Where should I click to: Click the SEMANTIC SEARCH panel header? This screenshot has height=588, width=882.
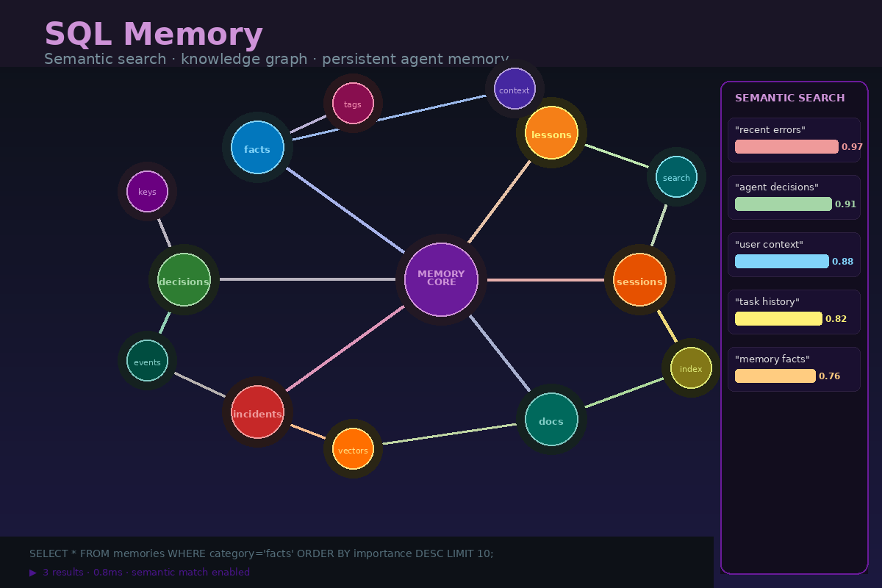tap(790, 98)
